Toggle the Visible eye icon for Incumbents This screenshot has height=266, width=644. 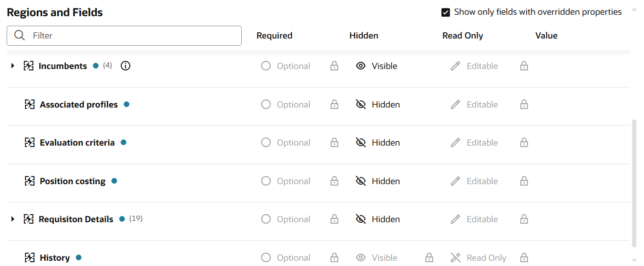(361, 66)
